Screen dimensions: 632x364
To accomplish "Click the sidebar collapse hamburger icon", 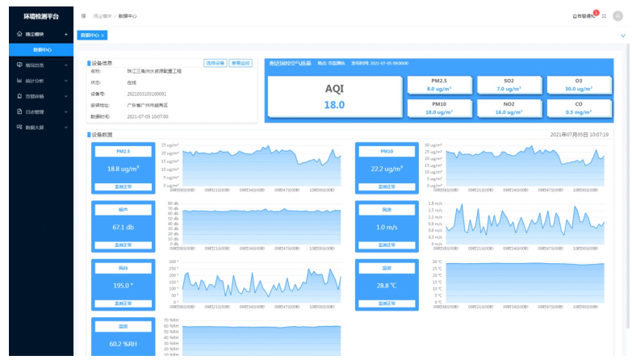I will tap(84, 15).
